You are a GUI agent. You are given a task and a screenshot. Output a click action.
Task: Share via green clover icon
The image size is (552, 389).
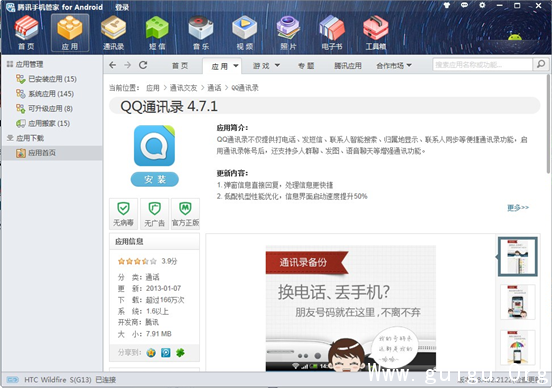coord(180,352)
